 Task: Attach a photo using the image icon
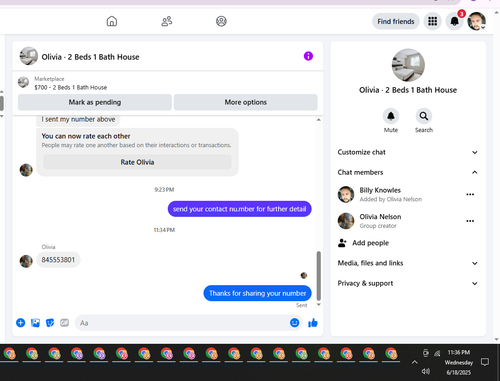35,323
